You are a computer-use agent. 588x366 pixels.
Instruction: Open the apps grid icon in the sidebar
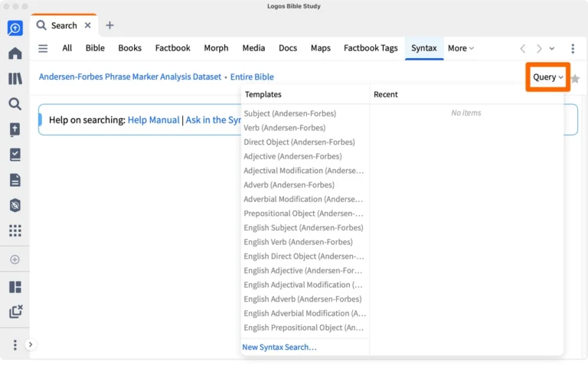click(x=15, y=230)
